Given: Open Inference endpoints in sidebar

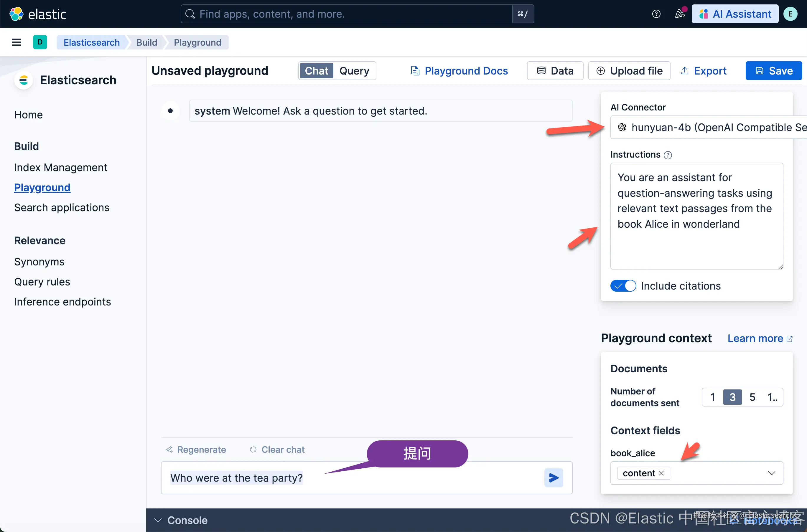Looking at the screenshot, I should tap(62, 302).
